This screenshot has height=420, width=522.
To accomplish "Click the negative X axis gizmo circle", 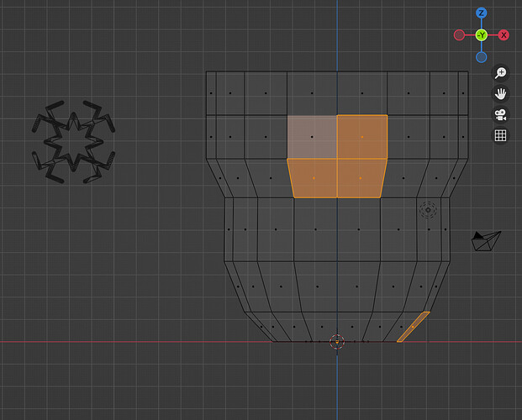I will pyautogui.click(x=459, y=35).
